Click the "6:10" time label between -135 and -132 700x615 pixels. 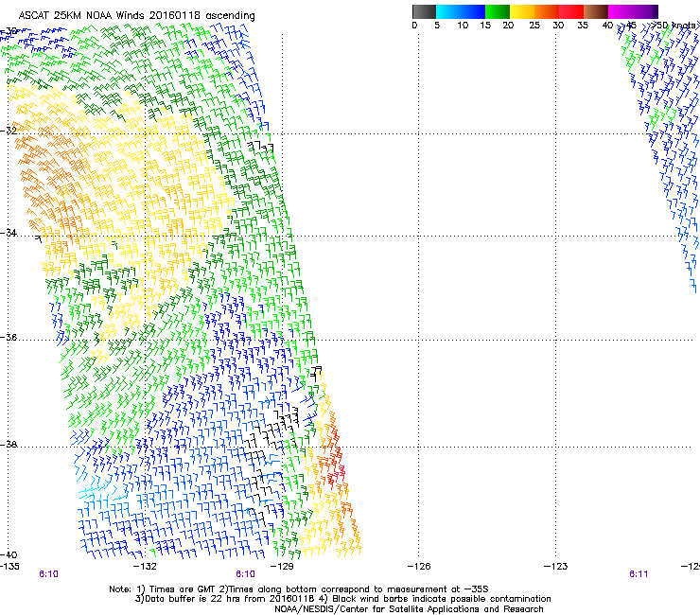pyautogui.click(x=48, y=574)
